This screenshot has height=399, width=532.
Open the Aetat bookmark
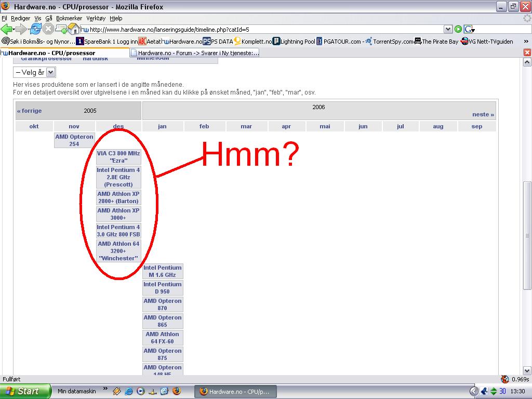(x=149, y=42)
